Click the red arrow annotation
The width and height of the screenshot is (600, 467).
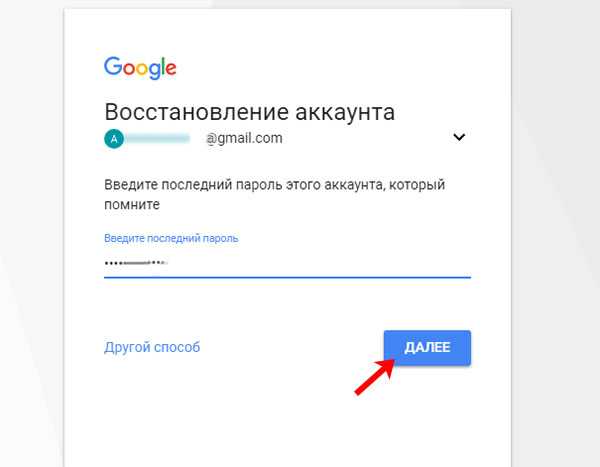375,377
